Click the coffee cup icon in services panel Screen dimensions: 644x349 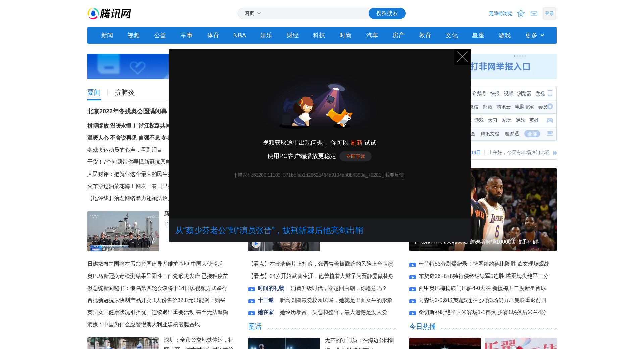coord(550,134)
